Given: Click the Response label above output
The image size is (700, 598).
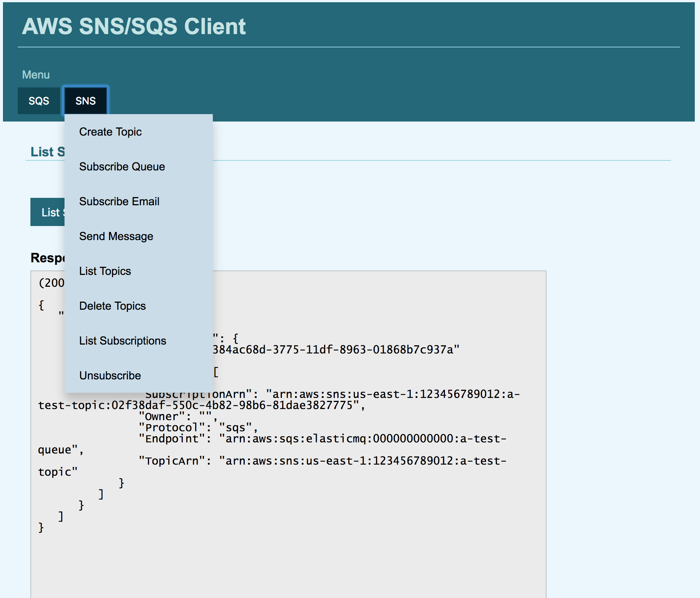Looking at the screenshot, I should click(x=47, y=258).
